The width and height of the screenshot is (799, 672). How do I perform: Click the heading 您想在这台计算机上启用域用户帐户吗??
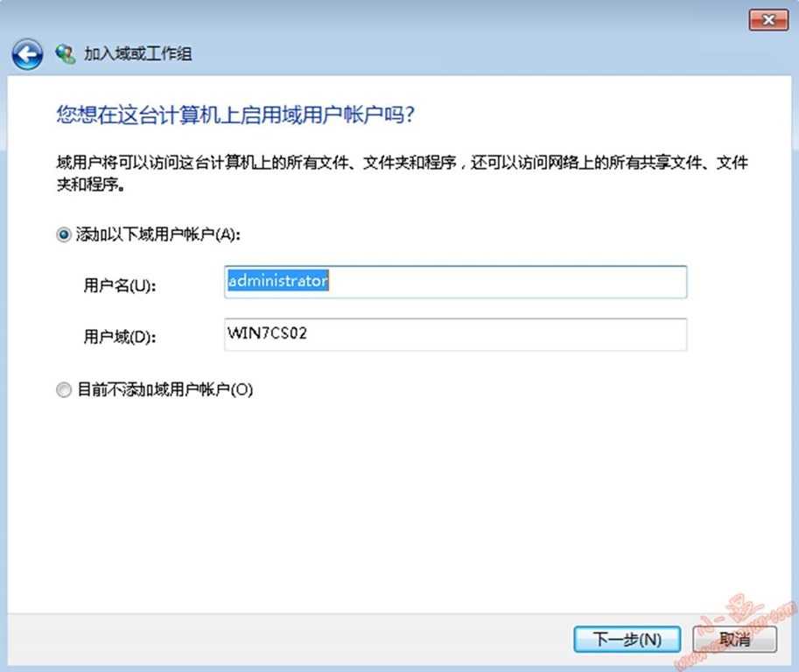(x=235, y=115)
